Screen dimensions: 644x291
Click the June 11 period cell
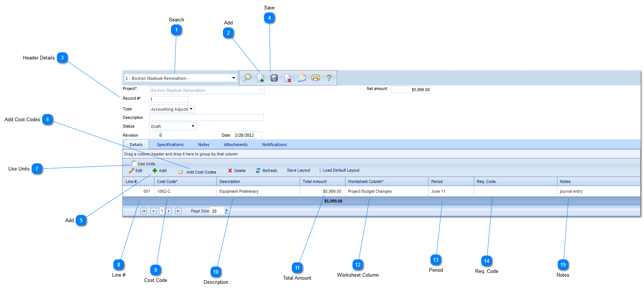pos(451,191)
